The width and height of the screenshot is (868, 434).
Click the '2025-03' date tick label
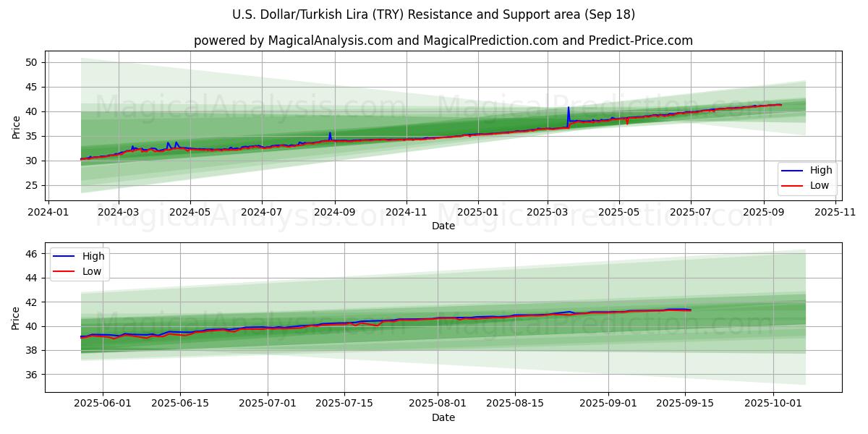547,212
